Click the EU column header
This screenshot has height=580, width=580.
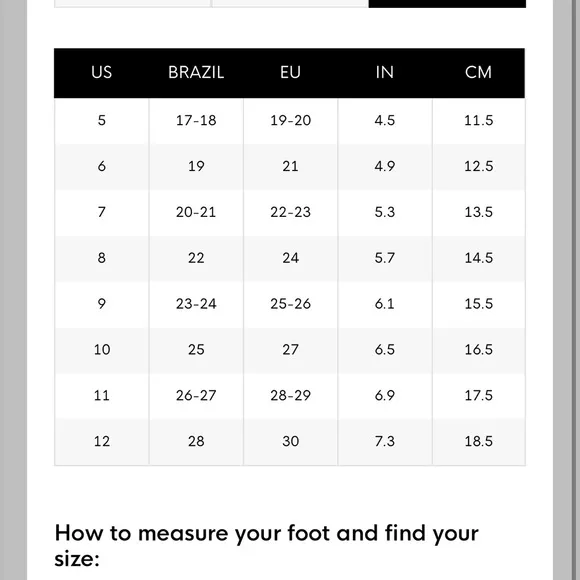point(290,72)
